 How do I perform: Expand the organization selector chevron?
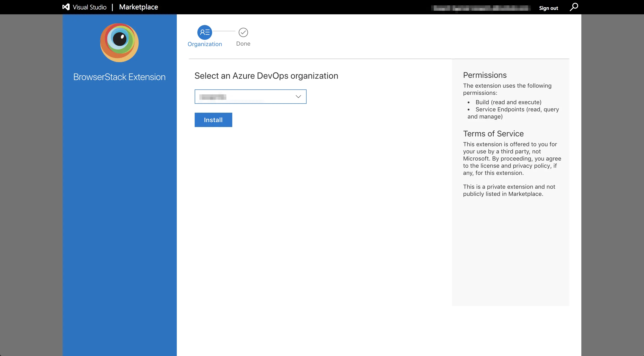point(298,96)
